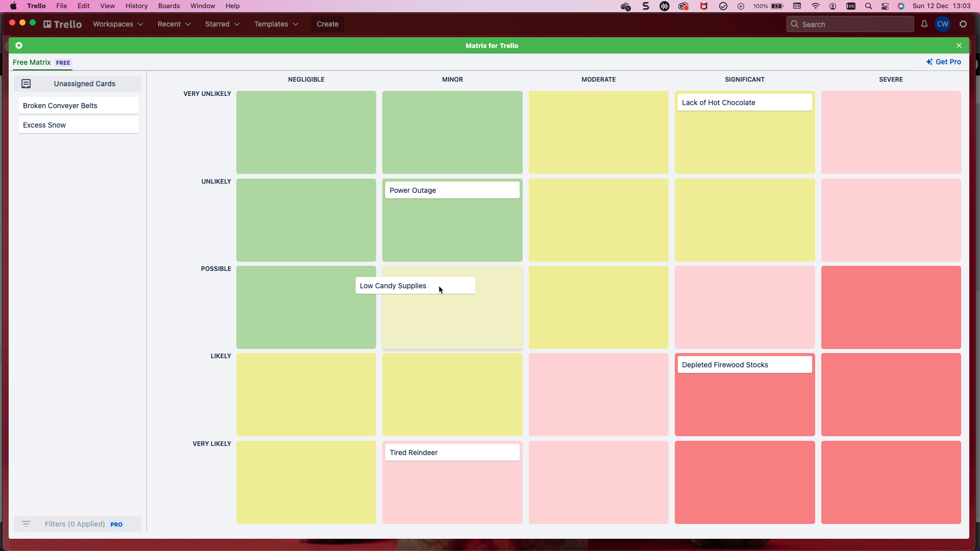Image resolution: width=980 pixels, height=551 pixels.
Task: Click the Unassigned Cards list icon
Action: (x=26, y=84)
